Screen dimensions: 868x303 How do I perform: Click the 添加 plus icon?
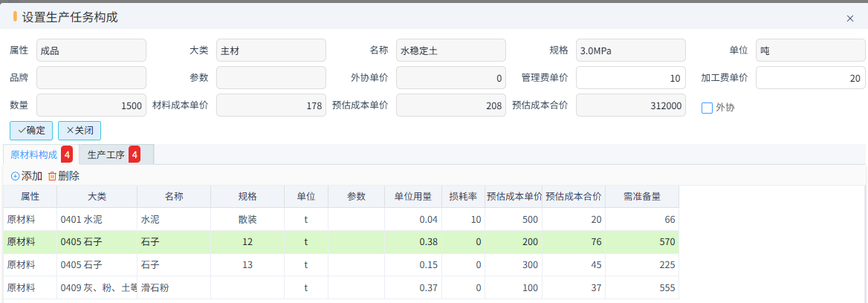(16, 176)
